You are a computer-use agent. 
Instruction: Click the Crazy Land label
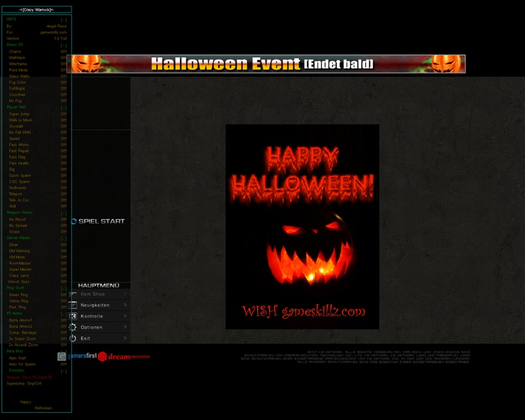point(19,276)
